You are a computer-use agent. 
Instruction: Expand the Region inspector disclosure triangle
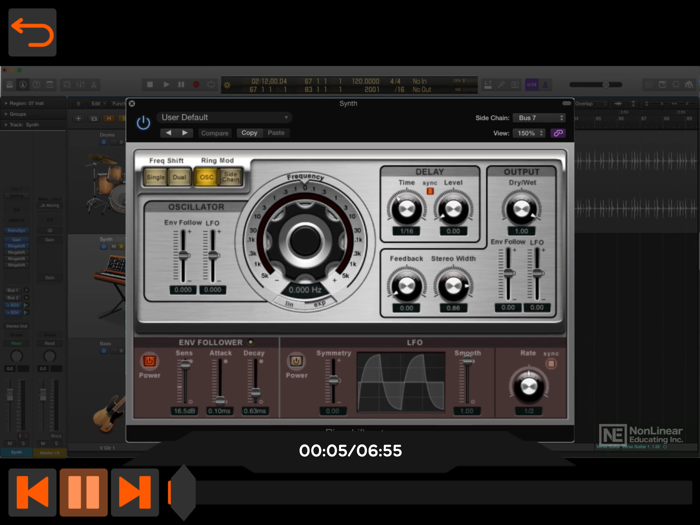coord(6,103)
